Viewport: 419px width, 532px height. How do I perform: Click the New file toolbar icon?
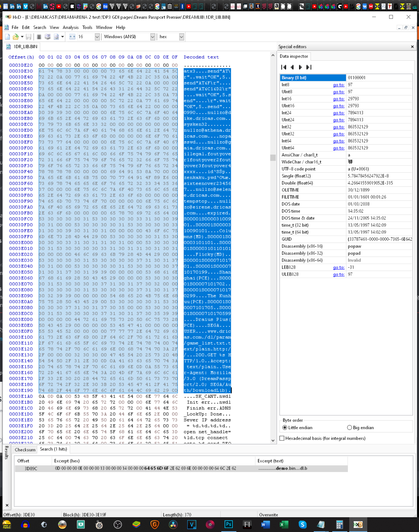(x=8, y=37)
